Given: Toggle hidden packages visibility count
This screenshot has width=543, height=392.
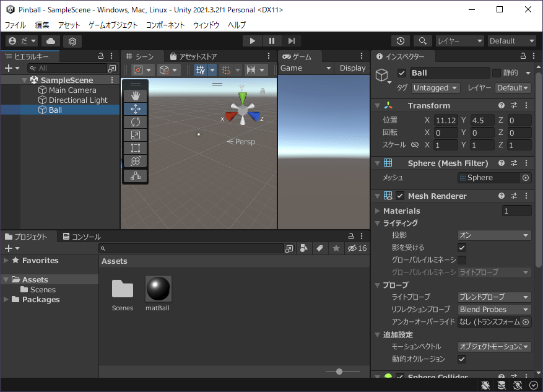Looking at the screenshot, I should point(357,248).
